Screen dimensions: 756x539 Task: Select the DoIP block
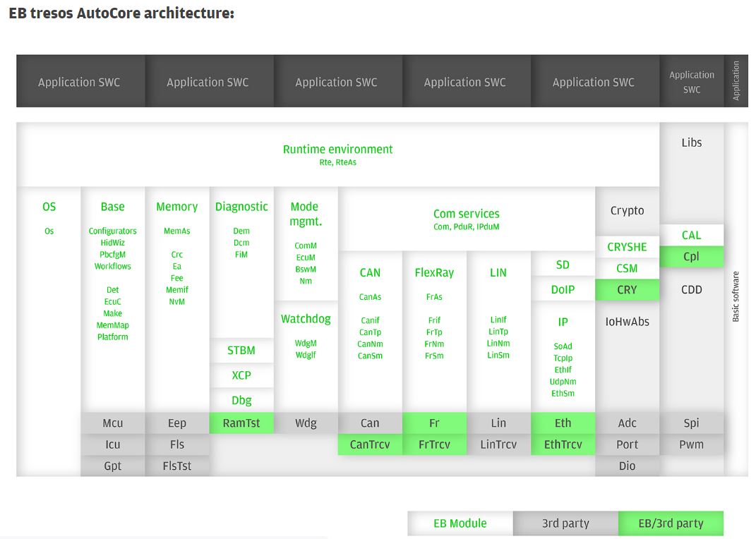(x=563, y=289)
